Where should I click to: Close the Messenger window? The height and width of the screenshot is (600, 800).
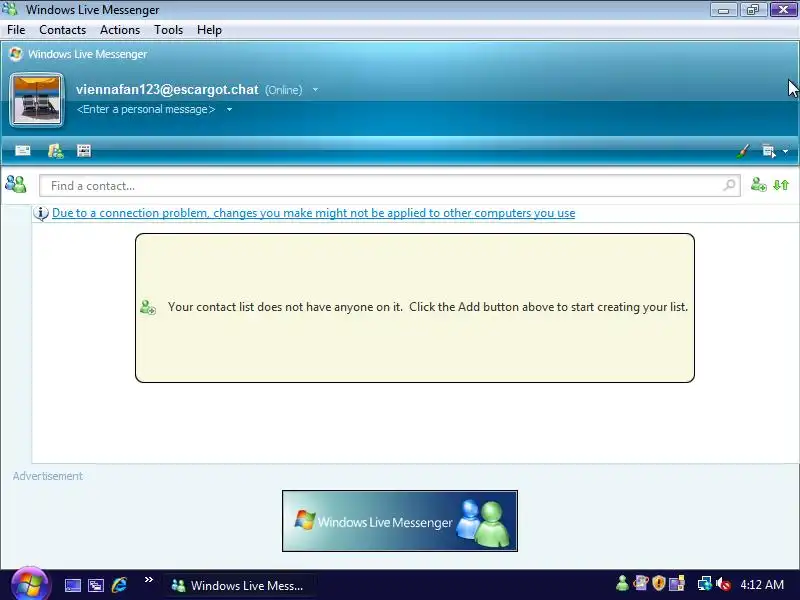[x=783, y=10]
